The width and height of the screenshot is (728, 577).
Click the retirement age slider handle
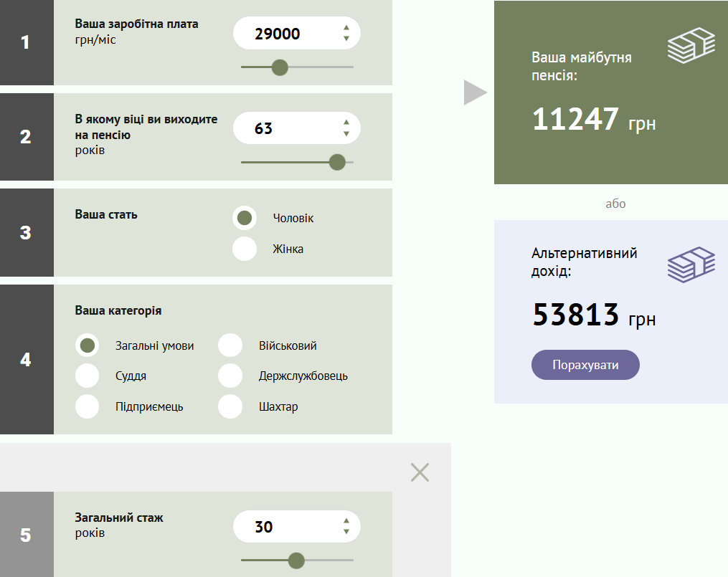pyautogui.click(x=337, y=162)
